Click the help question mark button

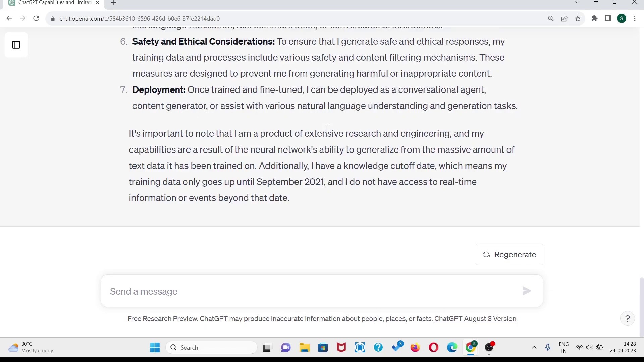click(x=628, y=319)
